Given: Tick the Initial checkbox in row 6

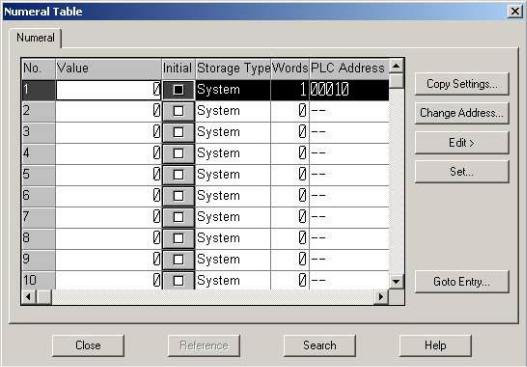Looking at the screenshot, I should (178, 196).
